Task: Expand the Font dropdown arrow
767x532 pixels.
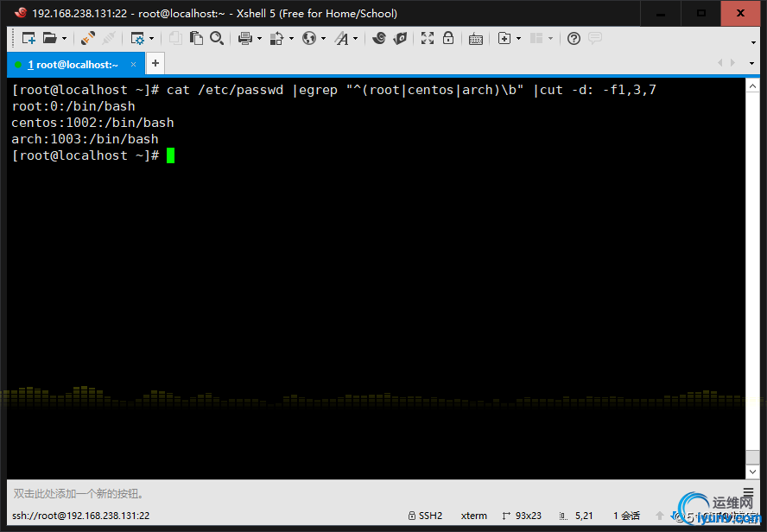Action: tap(356, 39)
